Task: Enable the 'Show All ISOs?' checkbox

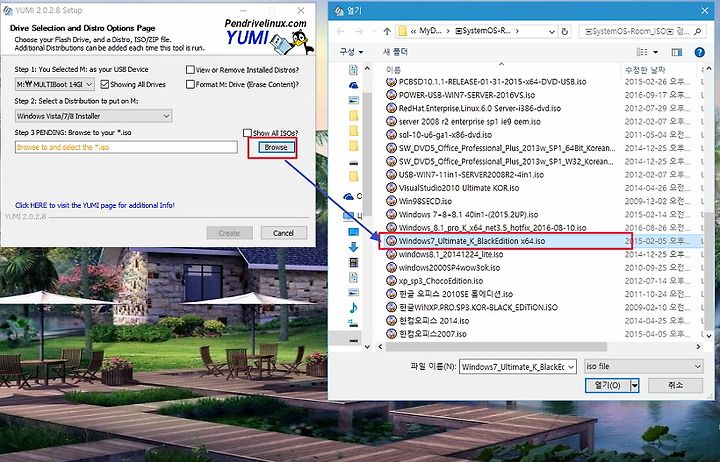Action: [247, 133]
